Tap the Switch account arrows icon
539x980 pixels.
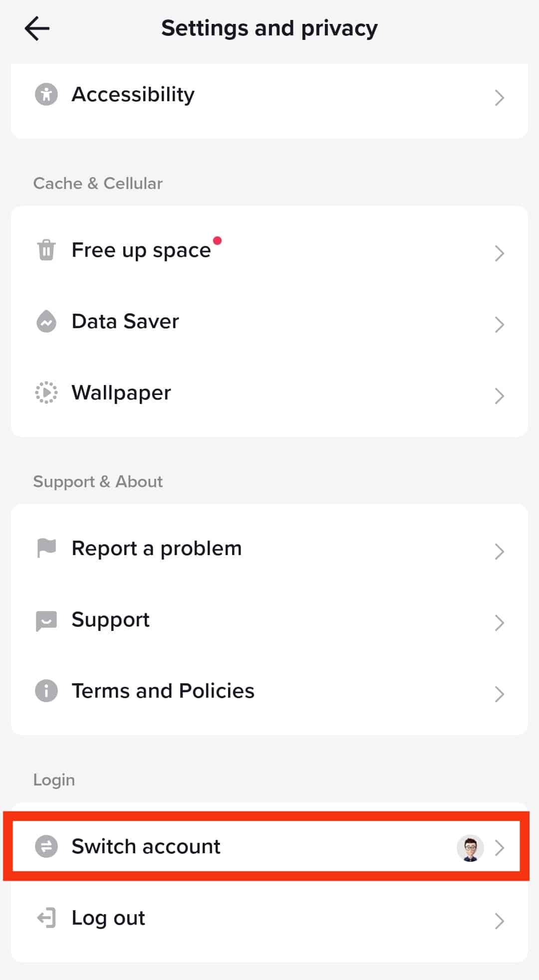click(46, 846)
